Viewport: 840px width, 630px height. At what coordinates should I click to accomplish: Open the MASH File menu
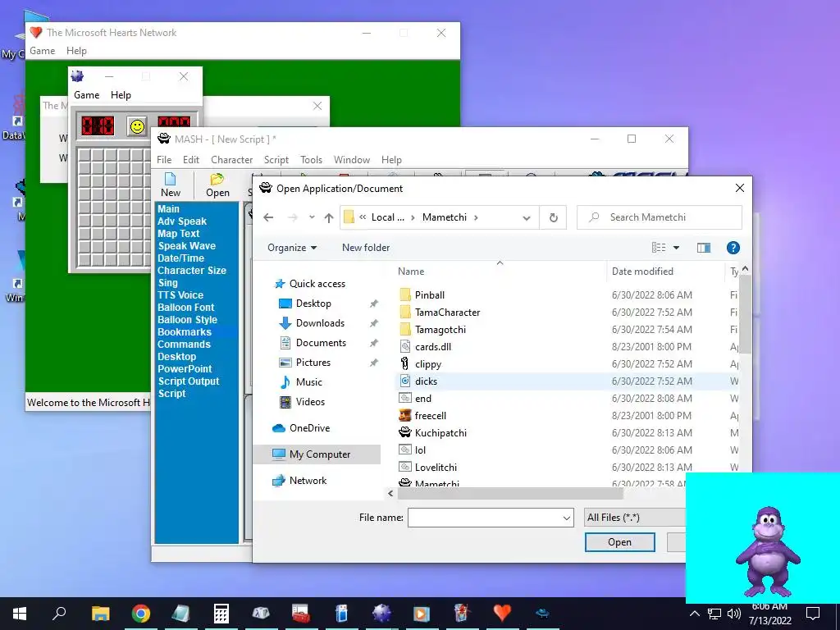[x=164, y=160]
